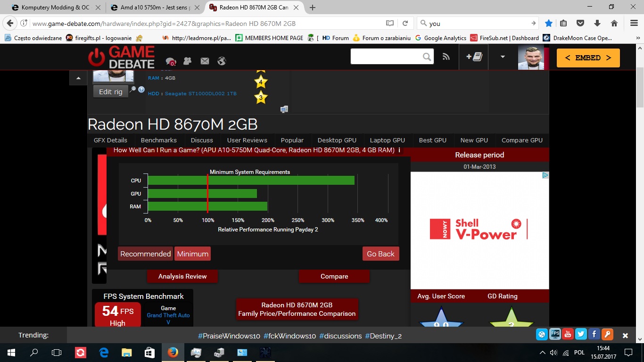This screenshot has height=362, width=644.
Task: Click the orange EMBED button
Action: 588,58
